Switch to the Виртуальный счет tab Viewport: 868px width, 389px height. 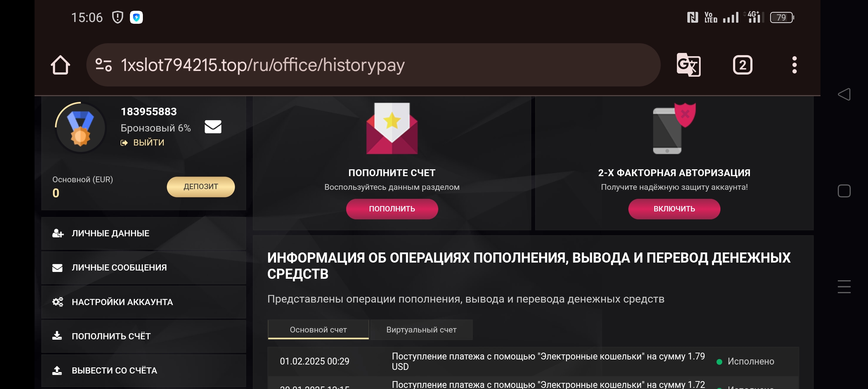click(421, 330)
